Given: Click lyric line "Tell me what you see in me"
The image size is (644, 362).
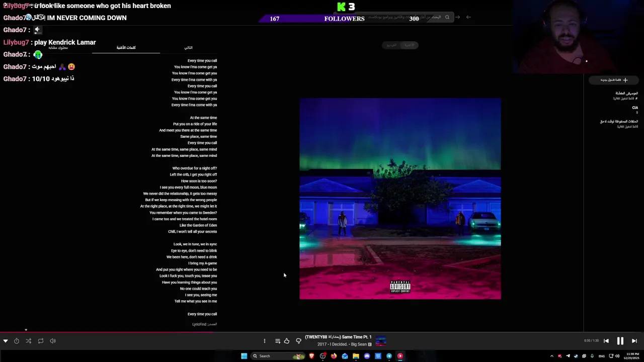Looking at the screenshot, I should point(196,301).
